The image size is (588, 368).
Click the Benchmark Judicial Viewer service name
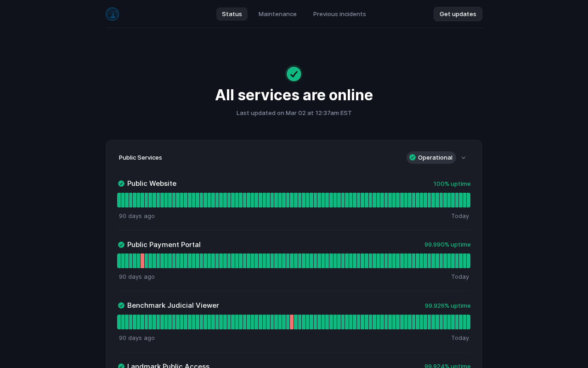click(x=173, y=305)
